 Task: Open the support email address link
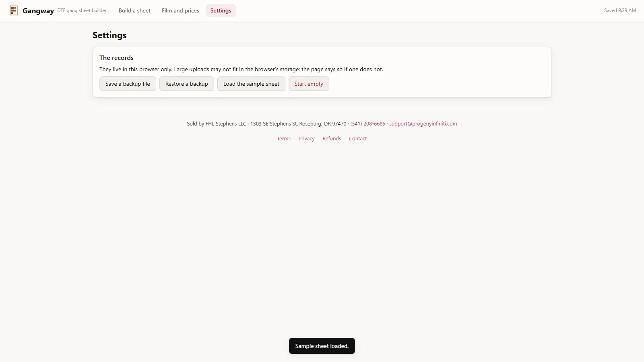[x=423, y=124]
